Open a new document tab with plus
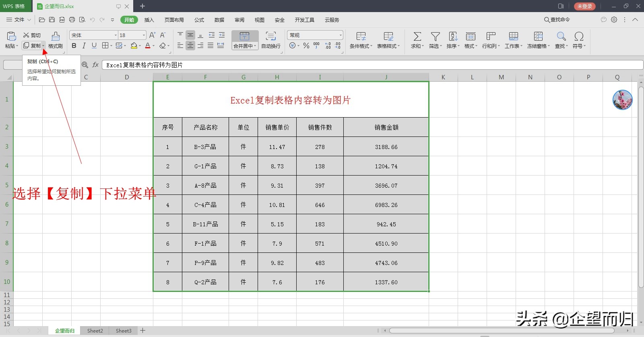The image size is (644, 337). coord(142,6)
